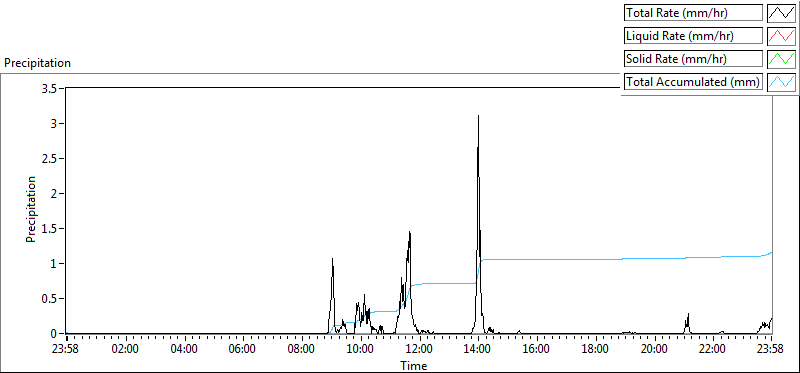
Task: Select the Liquid Rate (mm/hr) legend label
Action: 693,36
